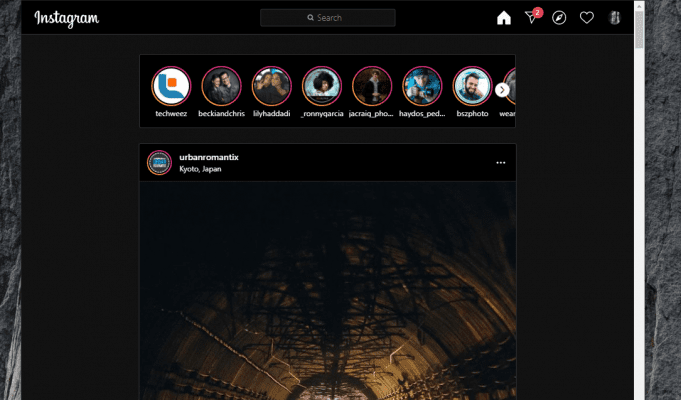Open urbanromantix profile picture on post

click(159, 162)
